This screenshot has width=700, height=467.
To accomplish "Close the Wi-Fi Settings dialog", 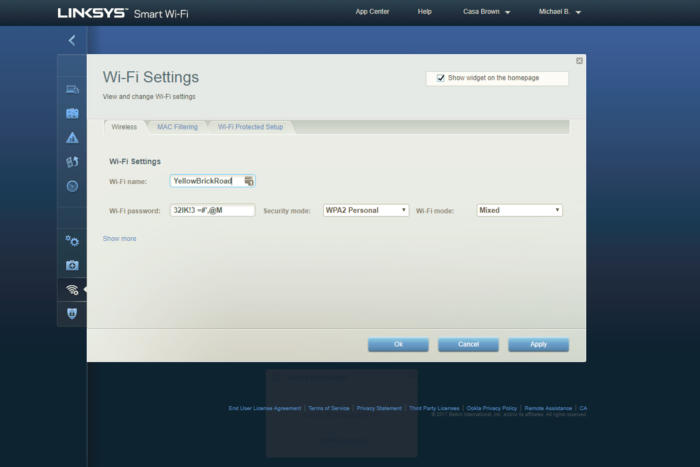I will pyautogui.click(x=579, y=61).
